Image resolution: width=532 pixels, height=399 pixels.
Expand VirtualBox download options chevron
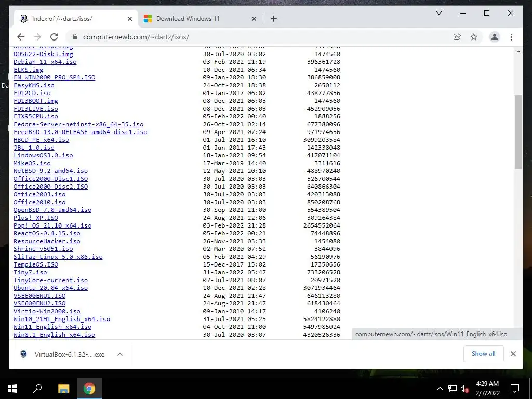click(120, 354)
